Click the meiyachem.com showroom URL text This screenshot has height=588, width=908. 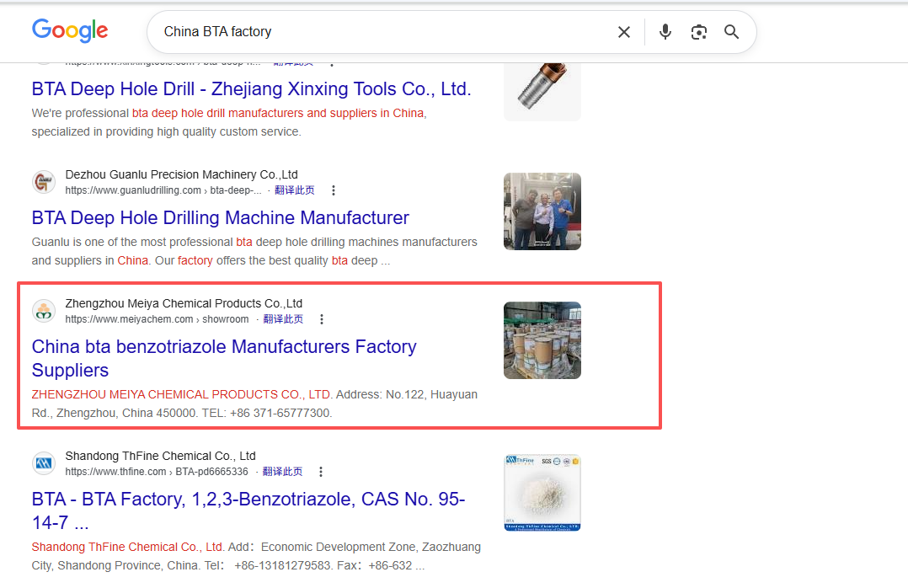[157, 319]
